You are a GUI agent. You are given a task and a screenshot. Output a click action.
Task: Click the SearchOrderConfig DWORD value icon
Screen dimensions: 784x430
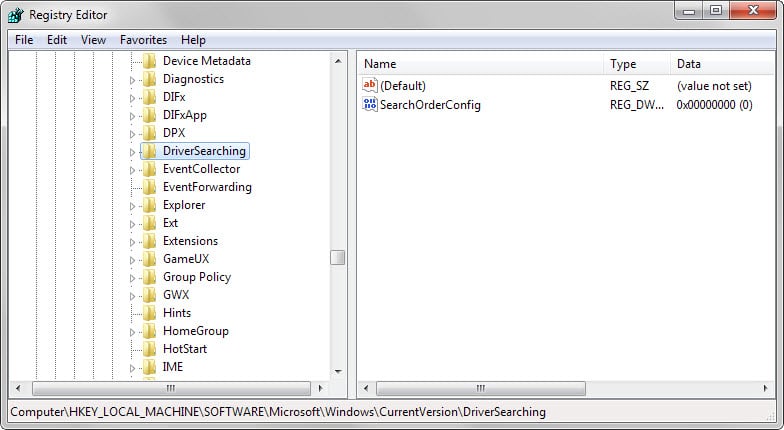tap(370, 104)
